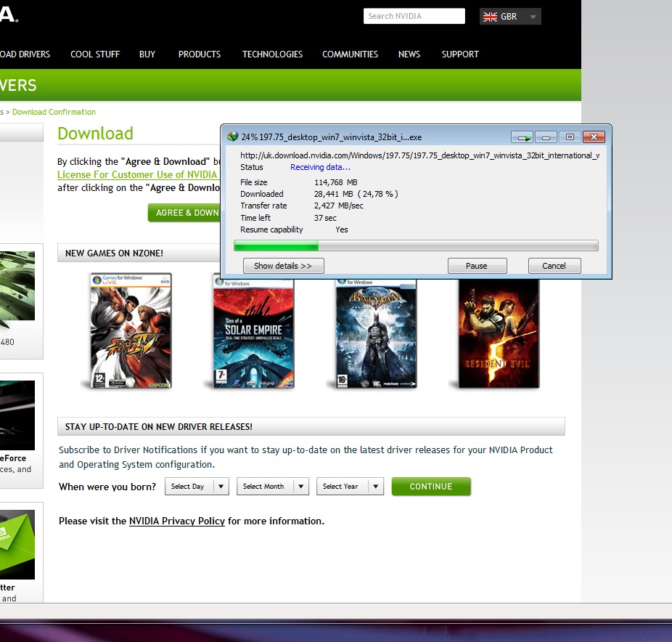Expand download info via Show details
This screenshot has width=672, height=642.
pos(283,266)
